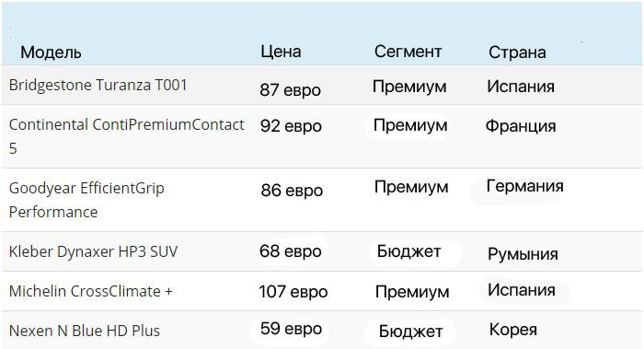
Task: Click Бюджет segment in the Kleber row
Action: [409, 251]
